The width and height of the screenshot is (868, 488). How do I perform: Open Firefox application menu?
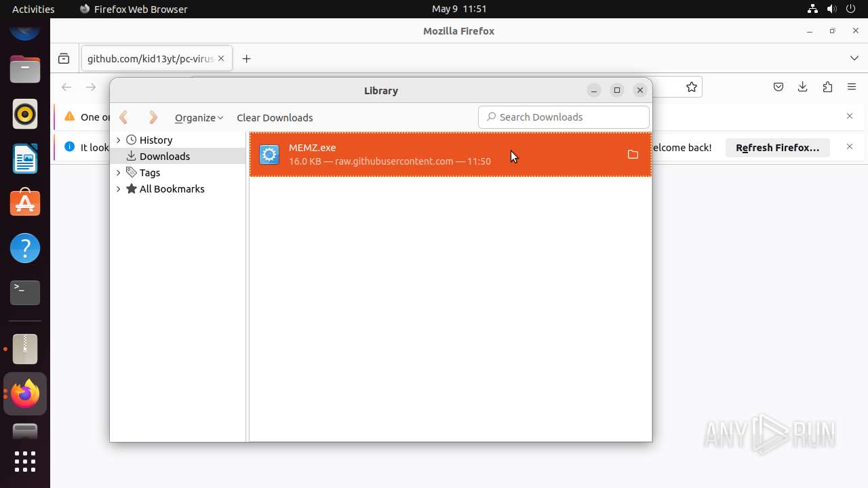coord(852,87)
